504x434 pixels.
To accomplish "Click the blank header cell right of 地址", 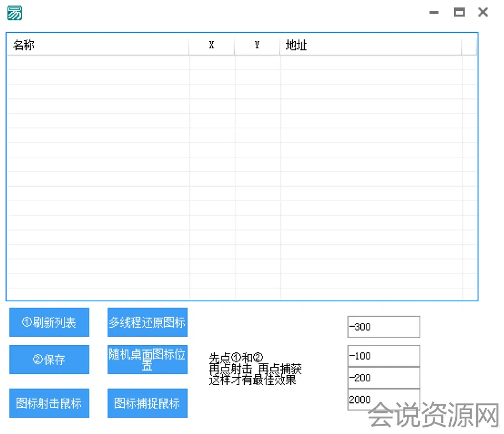I will (469, 46).
